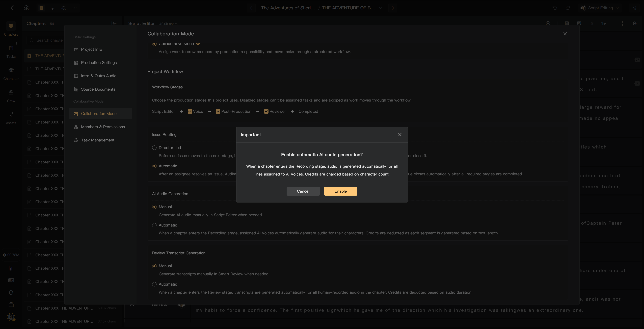Close the Important dialog with X
644x329 pixels.
pos(400,135)
